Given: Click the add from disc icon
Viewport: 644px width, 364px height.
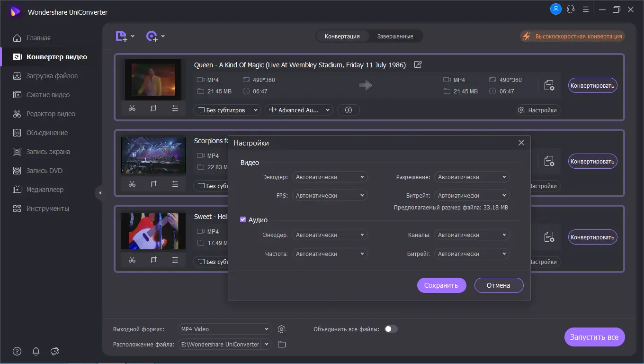Looking at the screenshot, I should point(152,36).
